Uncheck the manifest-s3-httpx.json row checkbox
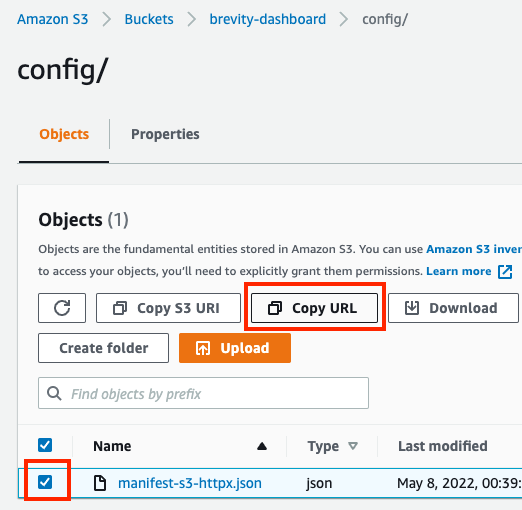 (45, 482)
